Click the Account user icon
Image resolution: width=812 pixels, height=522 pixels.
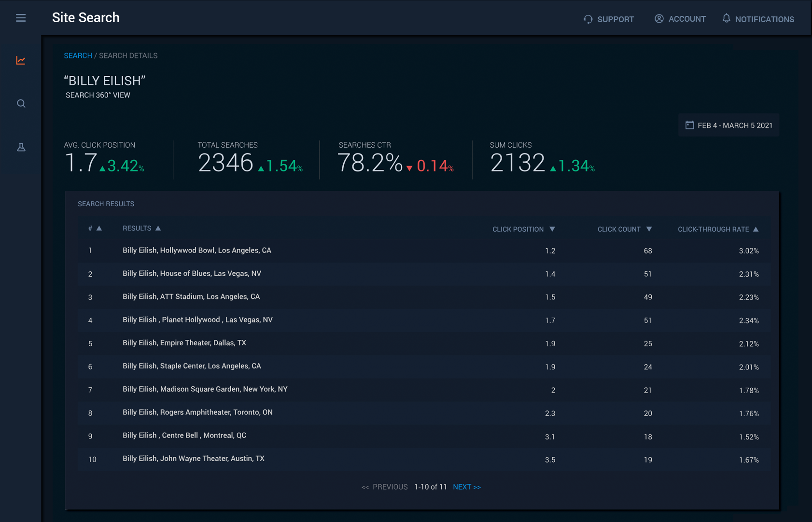click(x=659, y=18)
